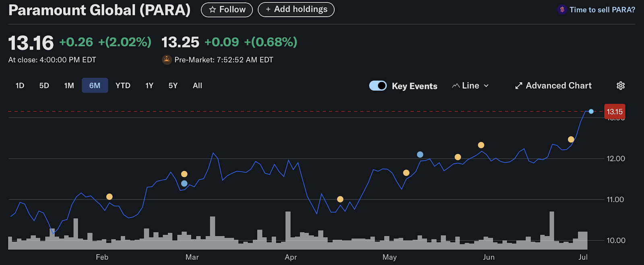
Task: Click the yellow event marker before June
Action: pos(481,145)
